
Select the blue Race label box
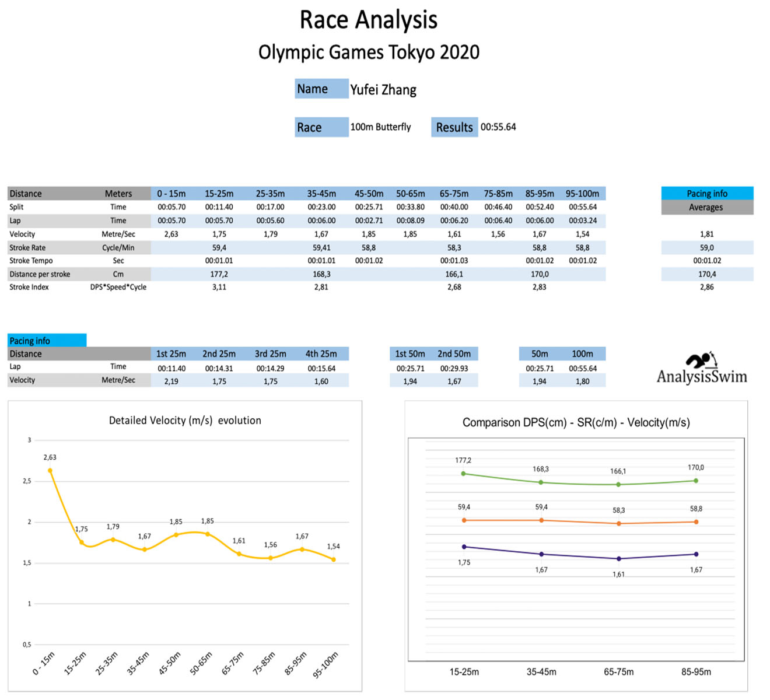pyautogui.click(x=321, y=127)
